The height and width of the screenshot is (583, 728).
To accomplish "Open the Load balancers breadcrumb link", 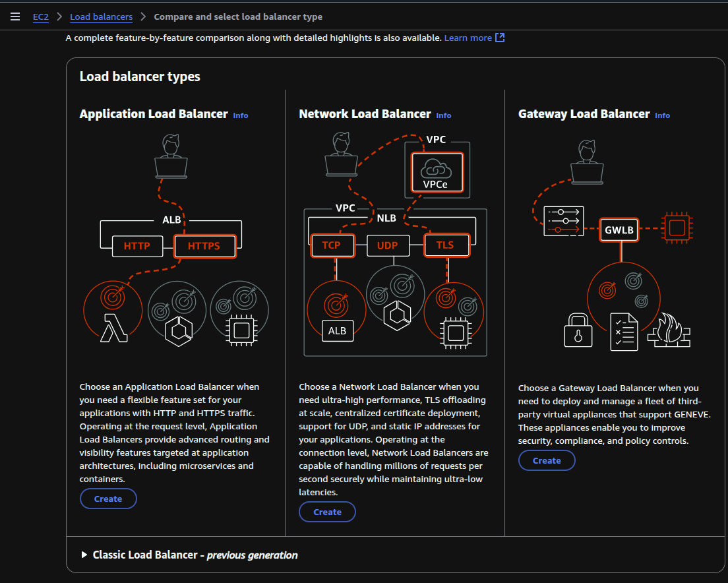I will click(101, 16).
